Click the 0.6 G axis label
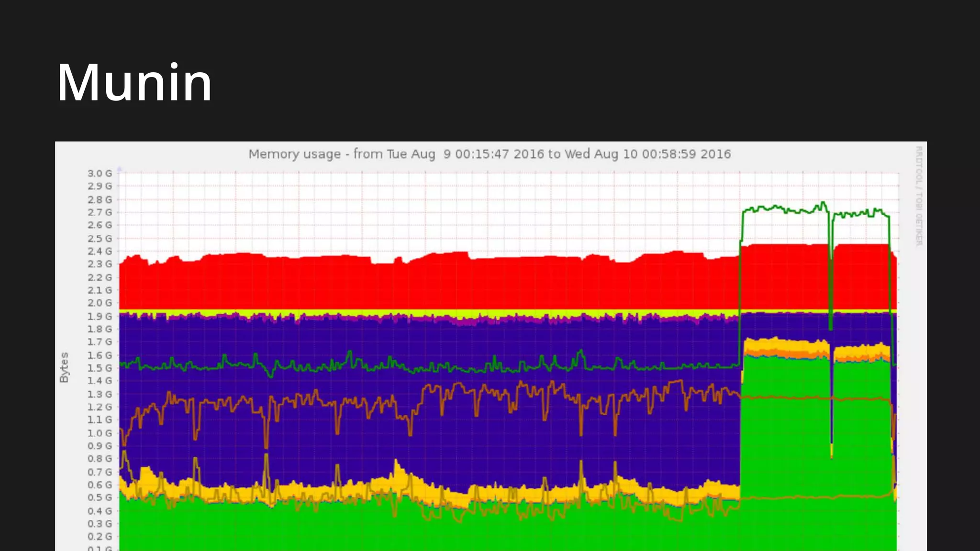 click(x=100, y=485)
